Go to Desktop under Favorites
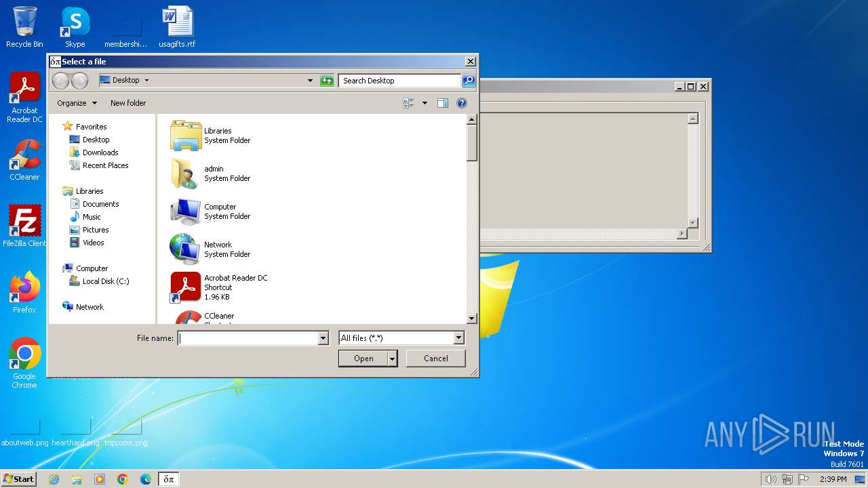This screenshot has height=488, width=868. 90,140
